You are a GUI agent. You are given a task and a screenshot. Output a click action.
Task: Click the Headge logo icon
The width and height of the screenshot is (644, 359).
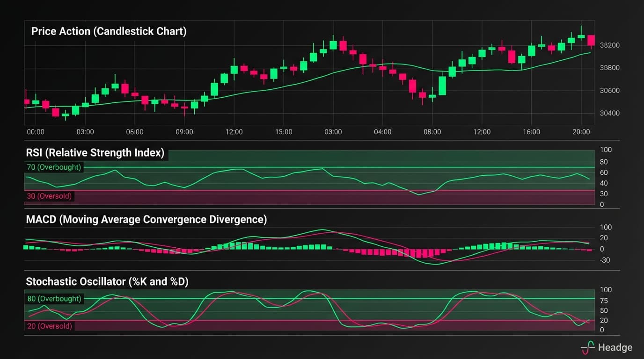click(x=589, y=347)
